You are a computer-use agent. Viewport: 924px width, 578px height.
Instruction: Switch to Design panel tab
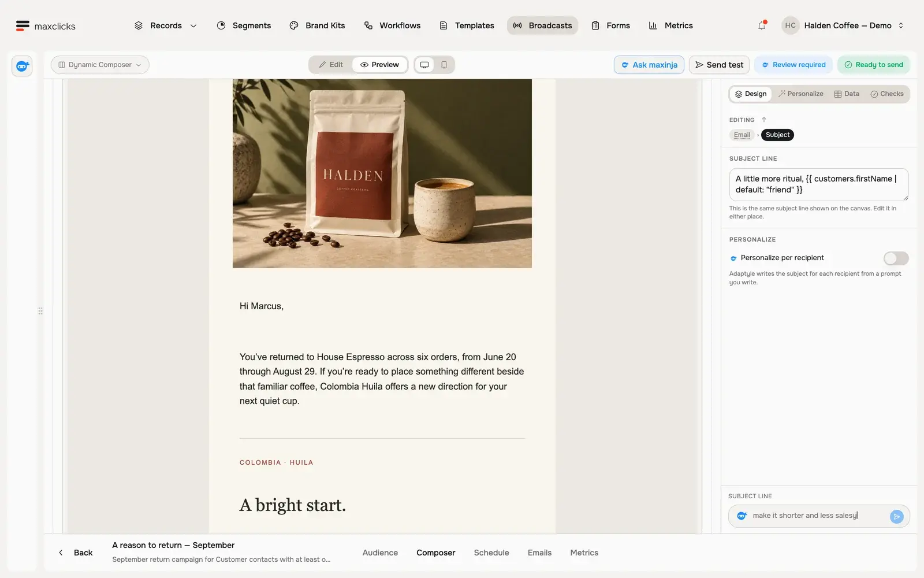coord(751,94)
